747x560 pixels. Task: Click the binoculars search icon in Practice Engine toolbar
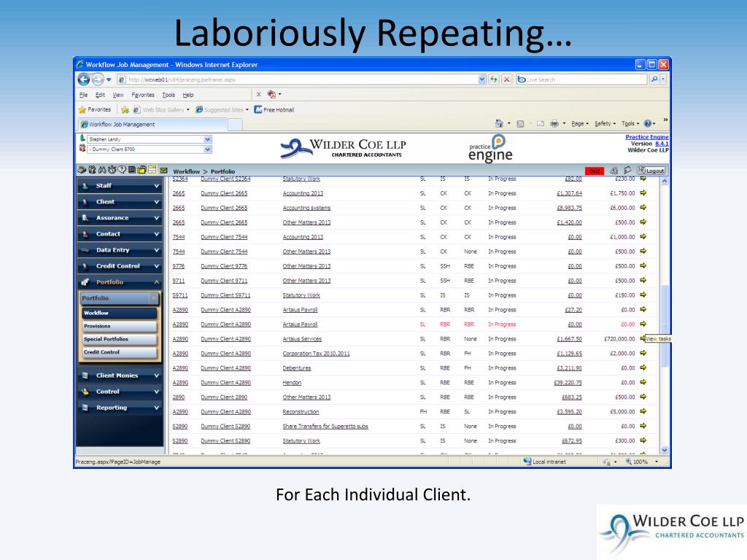(x=102, y=170)
